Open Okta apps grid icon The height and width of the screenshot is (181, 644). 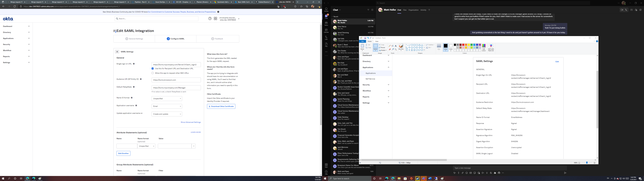215,18
